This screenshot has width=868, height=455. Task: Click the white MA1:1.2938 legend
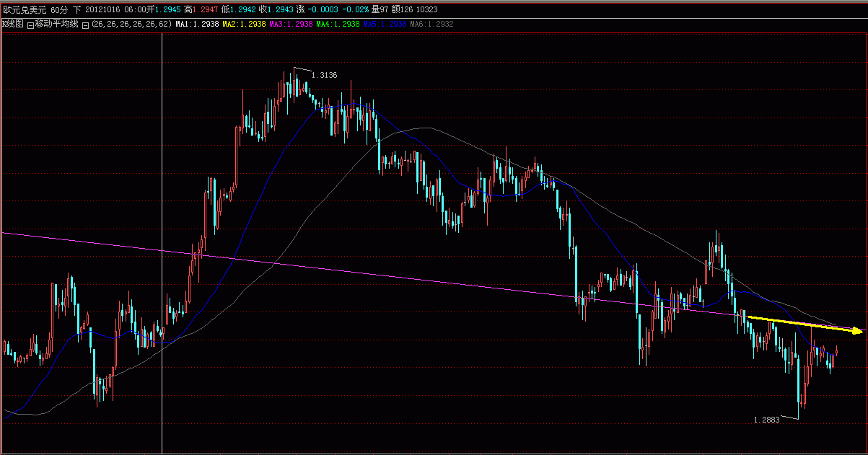[197, 25]
